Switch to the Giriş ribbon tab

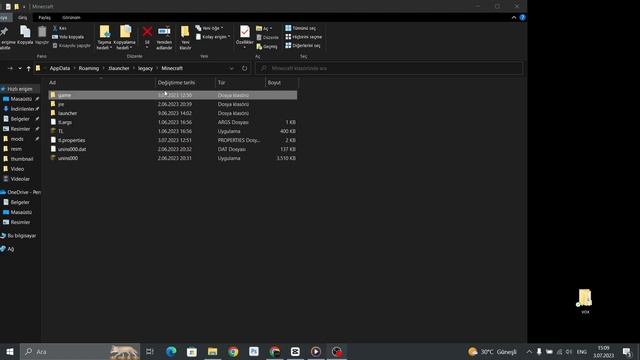[x=22, y=18]
